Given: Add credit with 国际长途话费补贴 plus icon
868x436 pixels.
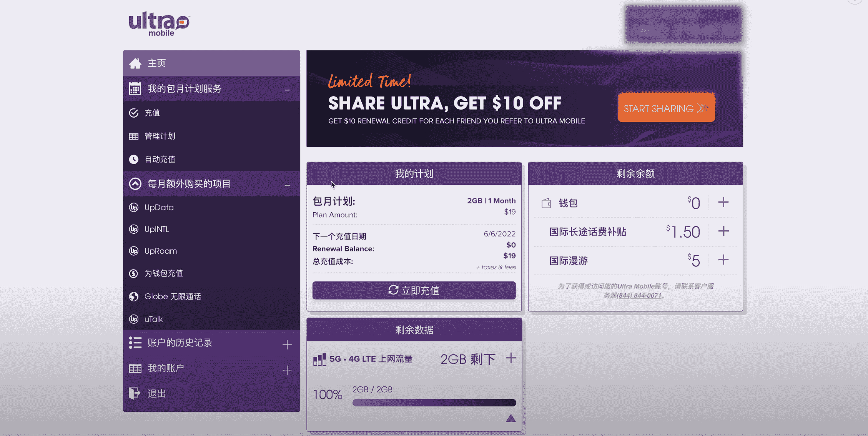Looking at the screenshot, I should pos(723,231).
